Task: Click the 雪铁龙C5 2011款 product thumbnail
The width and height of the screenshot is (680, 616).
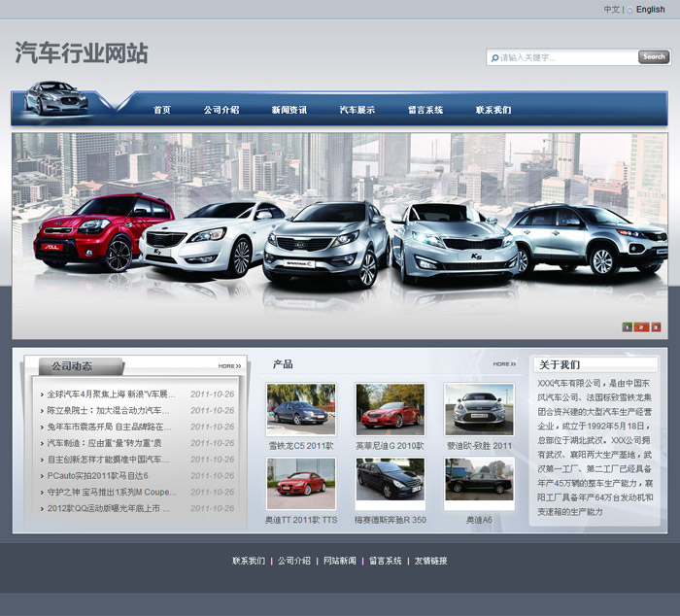Action: pos(301,409)
